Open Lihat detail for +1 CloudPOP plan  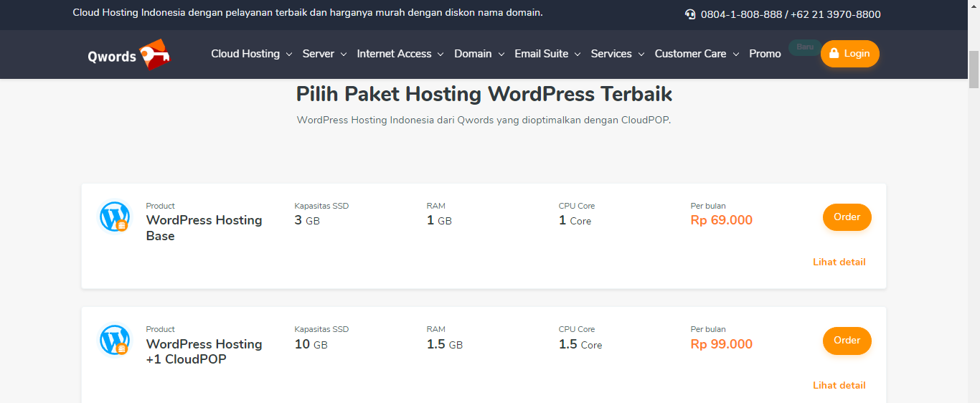839,385
